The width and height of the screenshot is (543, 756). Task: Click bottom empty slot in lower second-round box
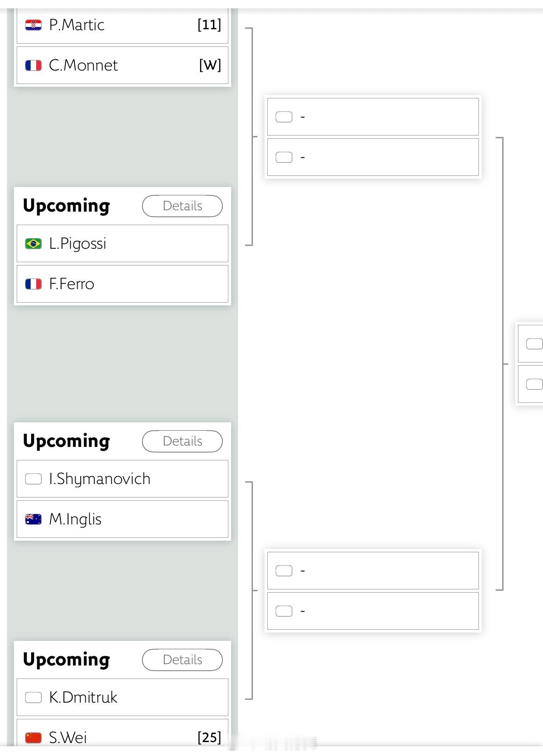(373, 611)
